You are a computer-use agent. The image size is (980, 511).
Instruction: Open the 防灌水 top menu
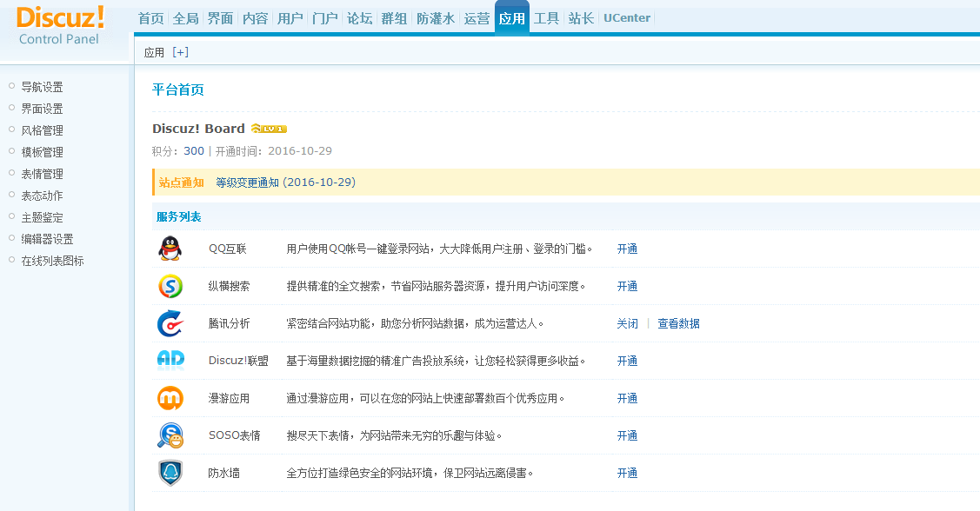coord(436,18)
